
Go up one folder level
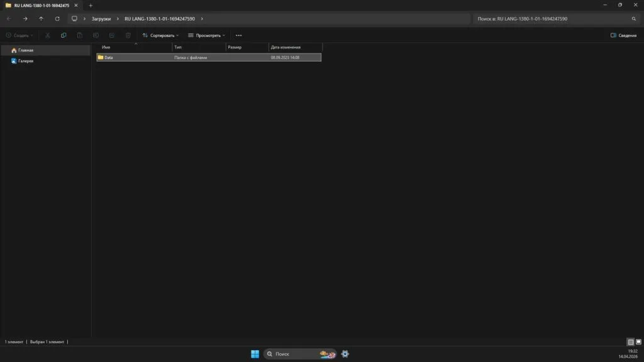tap(41, 19)
